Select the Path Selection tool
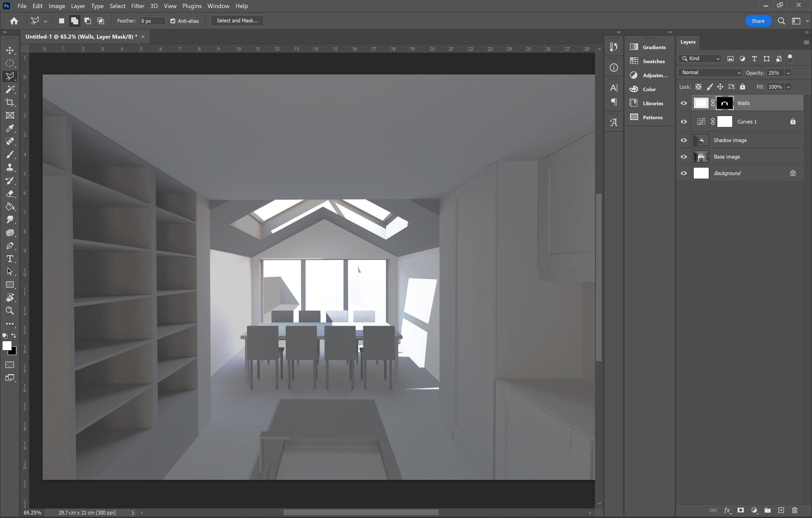The width and height of the screenshot is (812, 518). [x=10, y=272]
